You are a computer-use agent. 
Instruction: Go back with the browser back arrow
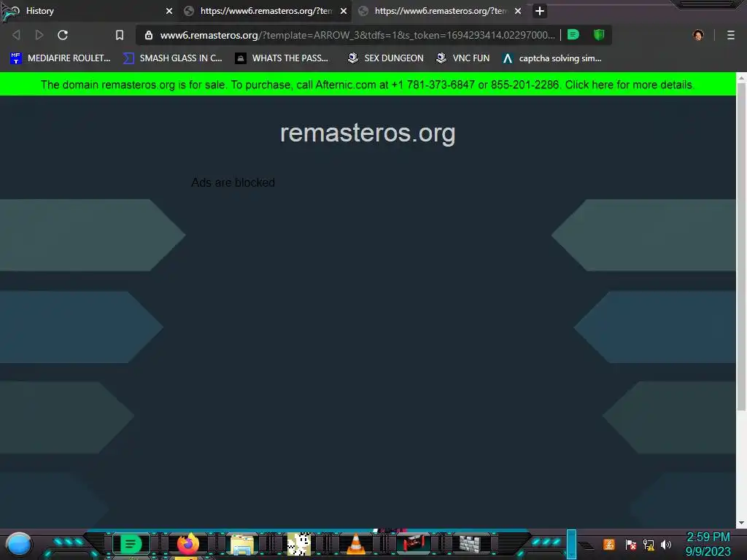(x=16, y=35)
